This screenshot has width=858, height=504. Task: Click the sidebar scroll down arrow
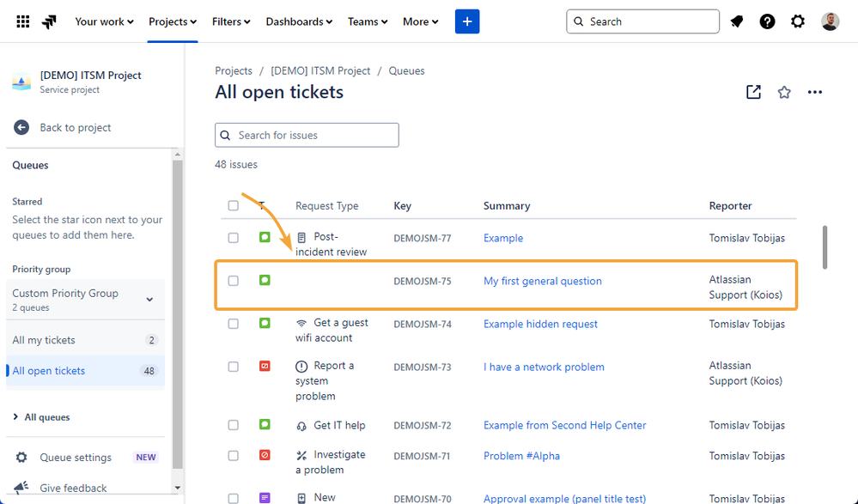177,487
